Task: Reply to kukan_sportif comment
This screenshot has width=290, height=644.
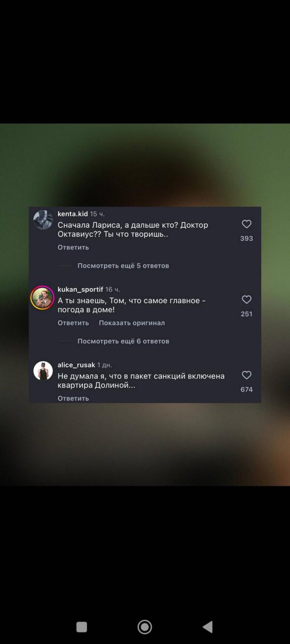Action: [73, 322]
